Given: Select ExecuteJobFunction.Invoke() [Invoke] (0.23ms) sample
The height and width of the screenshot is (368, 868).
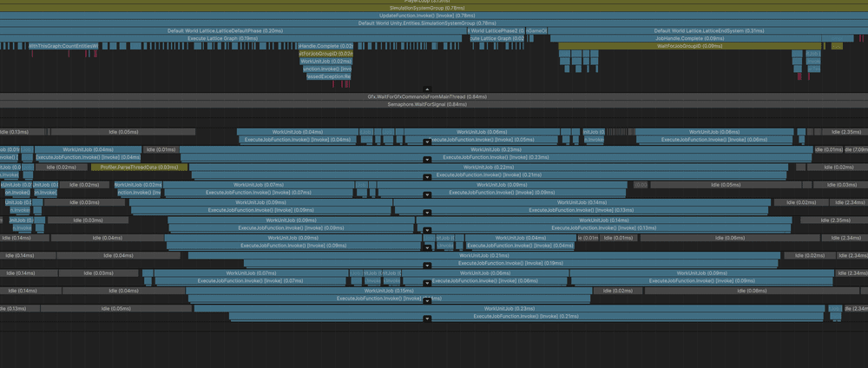Looking at the screenshot, I should pyautogui.click(x=496, y=158).
